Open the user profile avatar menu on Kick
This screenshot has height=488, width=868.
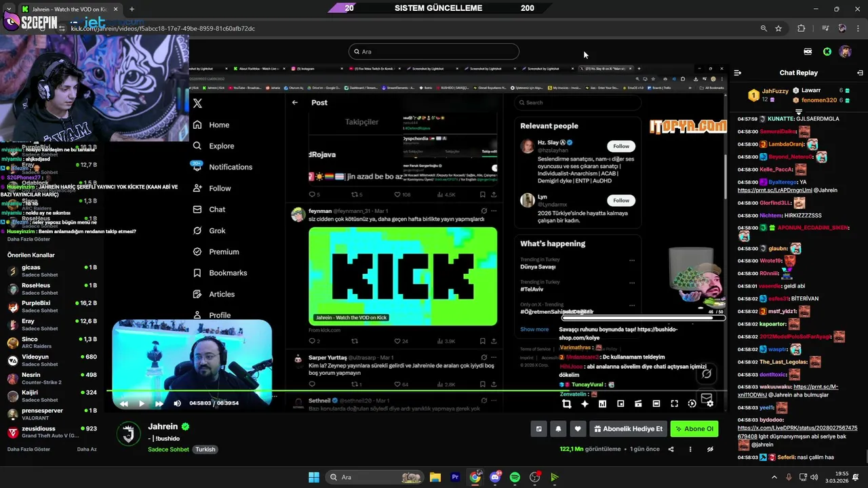pos(845,52)
